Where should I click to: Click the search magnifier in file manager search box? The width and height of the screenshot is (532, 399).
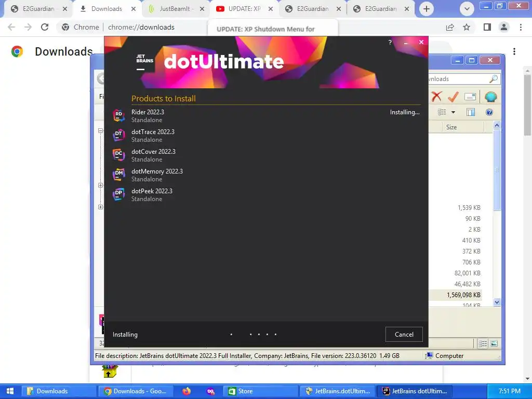click(x=494, y=79)
